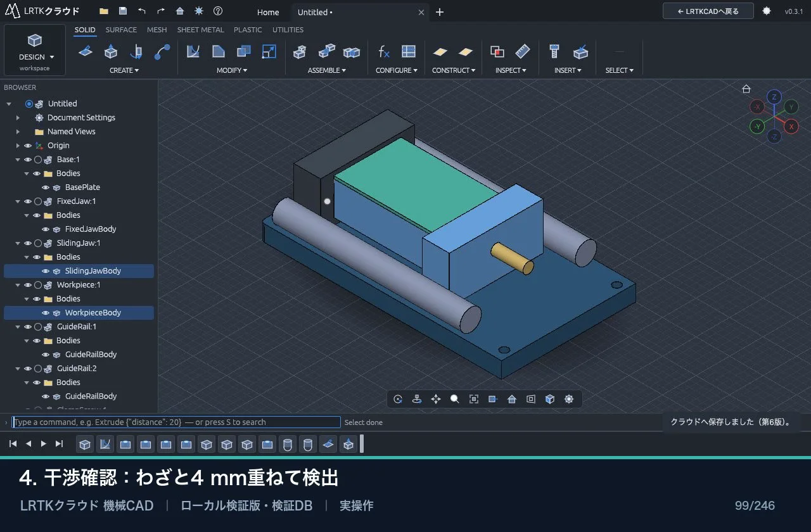
Task: Activate the SlidingJaw:1 component radio button
Action: point(38,243)
